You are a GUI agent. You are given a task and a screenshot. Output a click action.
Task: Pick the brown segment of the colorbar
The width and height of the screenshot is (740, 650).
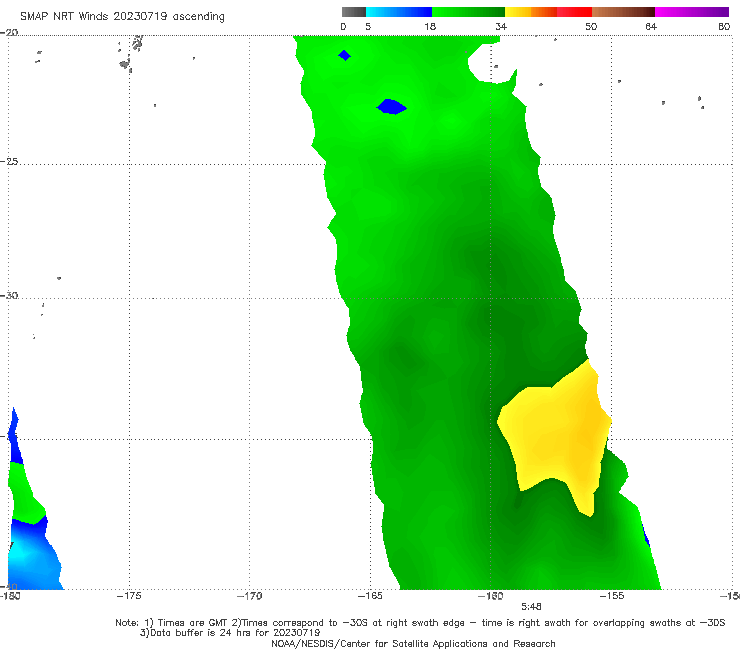[x=623, y=12]
